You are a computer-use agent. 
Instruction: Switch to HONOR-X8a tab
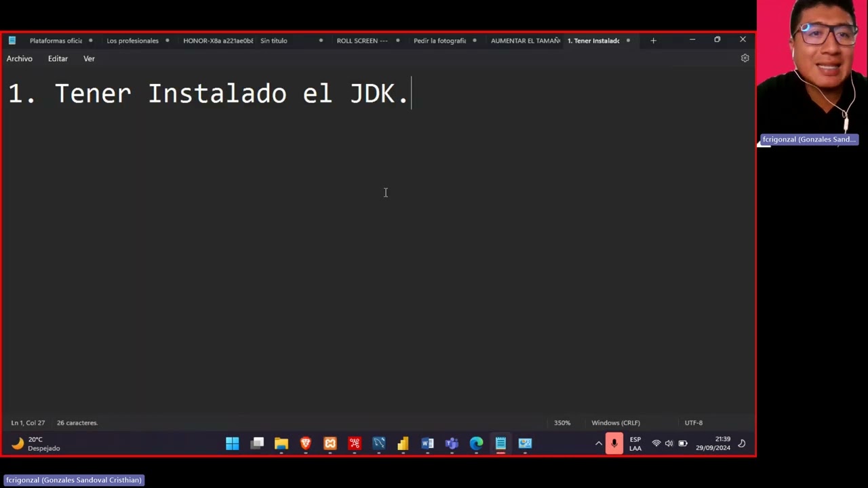pyautogui.click(x=218, y=41)
